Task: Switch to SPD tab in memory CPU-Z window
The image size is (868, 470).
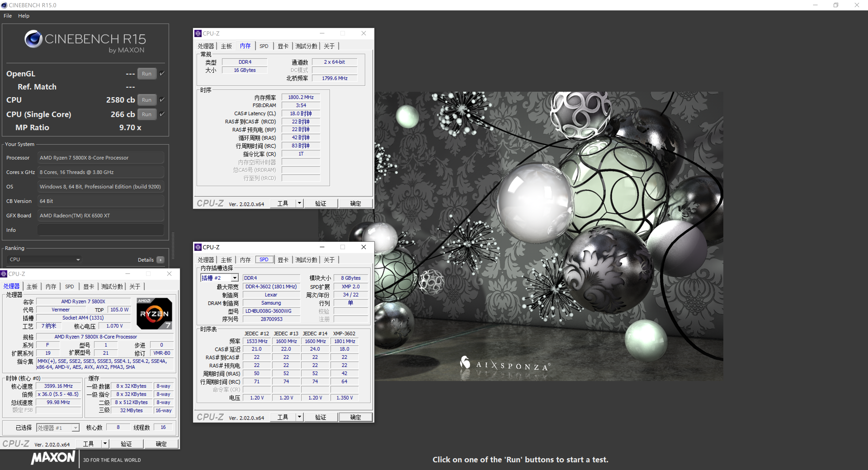Action: point(264,46)
